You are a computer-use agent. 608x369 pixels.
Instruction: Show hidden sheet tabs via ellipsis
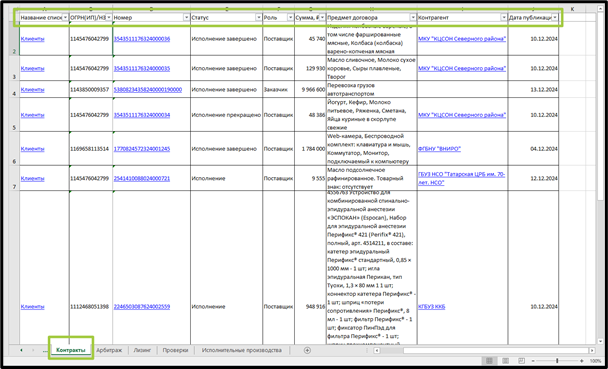point(45,351)
